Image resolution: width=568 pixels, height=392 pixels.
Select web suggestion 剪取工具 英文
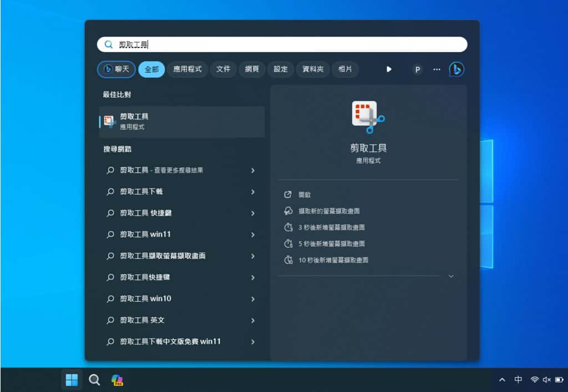[182, 320]
